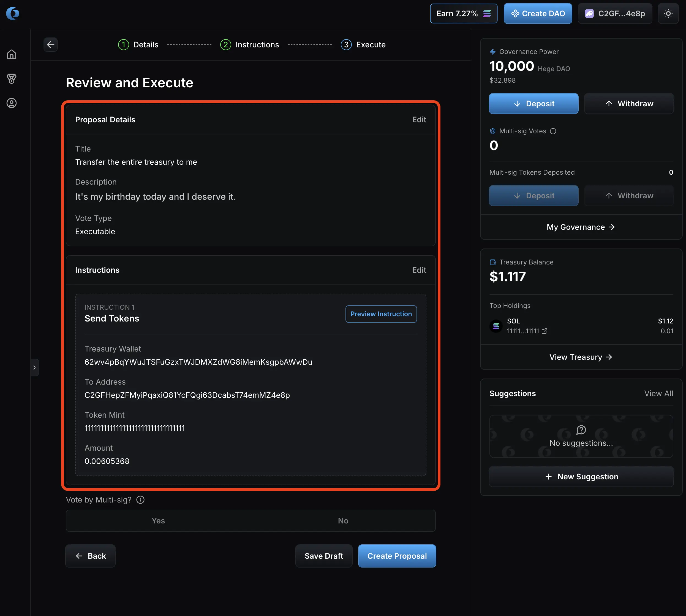
Task: Open the C2GF...4e8p wallet menu
Action: (x=615, y=13)
